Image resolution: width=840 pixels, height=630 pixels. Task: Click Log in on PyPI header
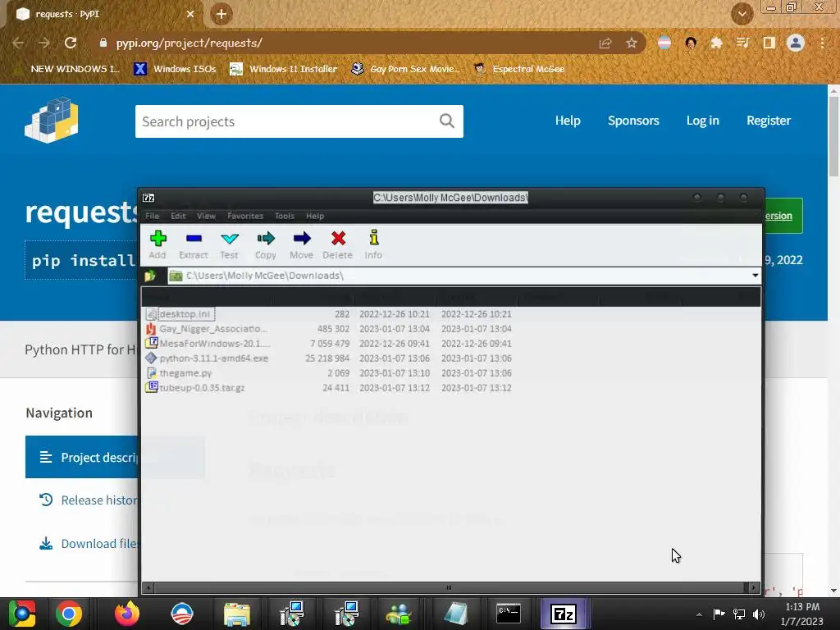click(703, 121)
